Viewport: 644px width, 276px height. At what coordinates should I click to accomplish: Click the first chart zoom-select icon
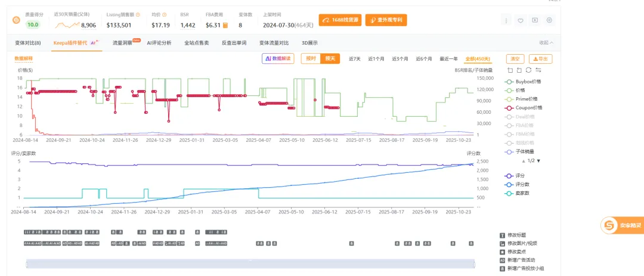click(x=510, y=70)
